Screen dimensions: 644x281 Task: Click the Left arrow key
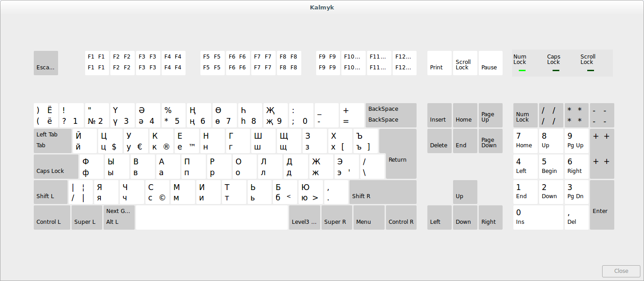[x=439, y=218]
